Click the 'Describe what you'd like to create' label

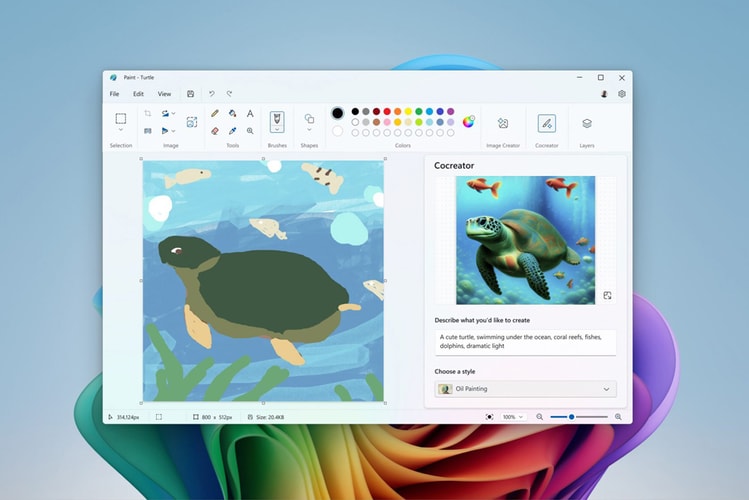tap(482, 320)
